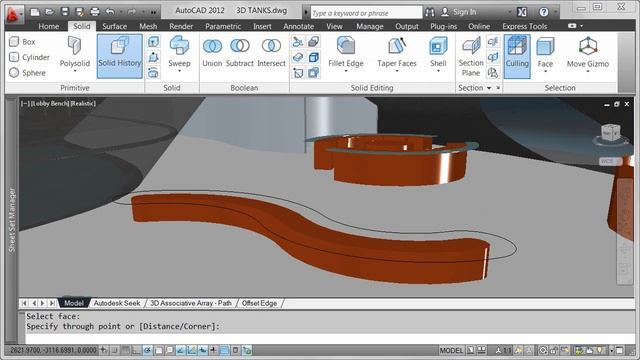Expand the Quick Access Toolbar overflow arrows
This screenshot has width=640, height=360.
[x=153, y=12]
